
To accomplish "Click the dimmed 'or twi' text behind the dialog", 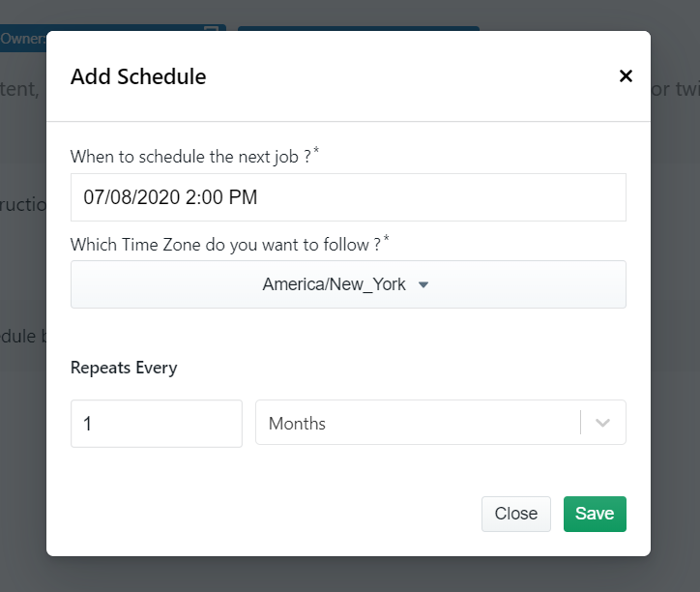I will [675, 89].
